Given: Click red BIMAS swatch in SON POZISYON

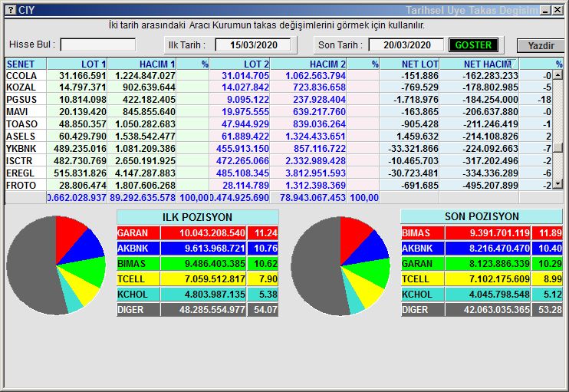Looking at the screenshot, I should pyautogui.click(x=416, y=233).
